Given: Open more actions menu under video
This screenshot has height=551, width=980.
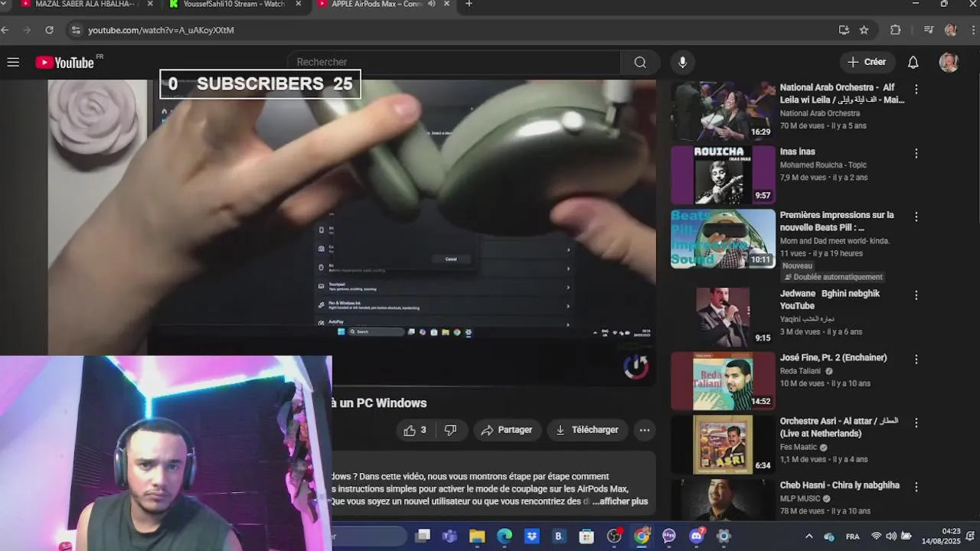Looking at the screenshot, I should click(x=645, y=430).
